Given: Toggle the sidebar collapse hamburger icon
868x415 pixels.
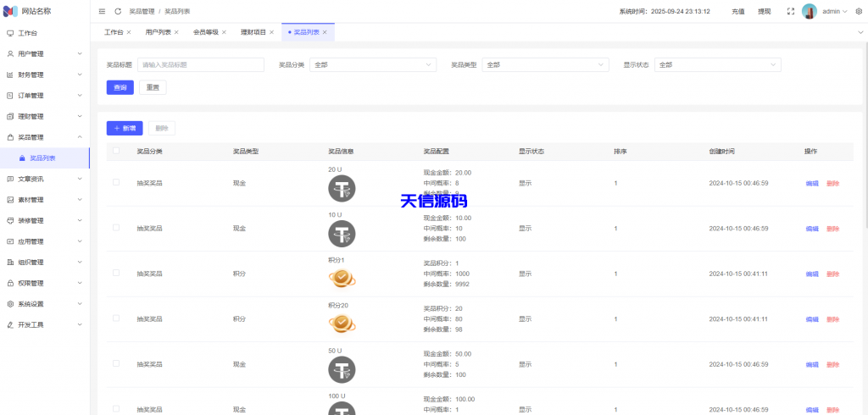Looking at the screenshot, I should pos(103,11).
